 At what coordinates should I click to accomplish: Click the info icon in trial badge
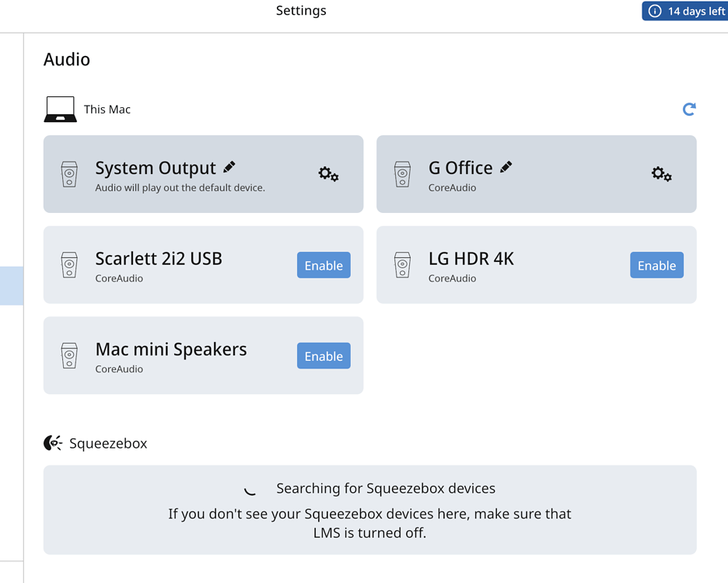coord(655,11)
